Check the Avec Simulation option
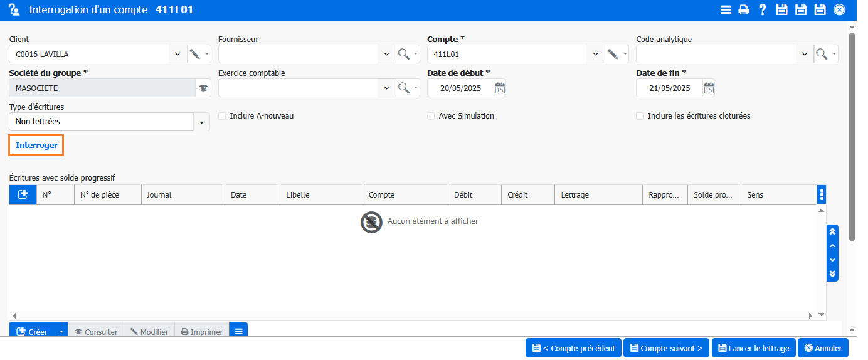 click(431, 116)
